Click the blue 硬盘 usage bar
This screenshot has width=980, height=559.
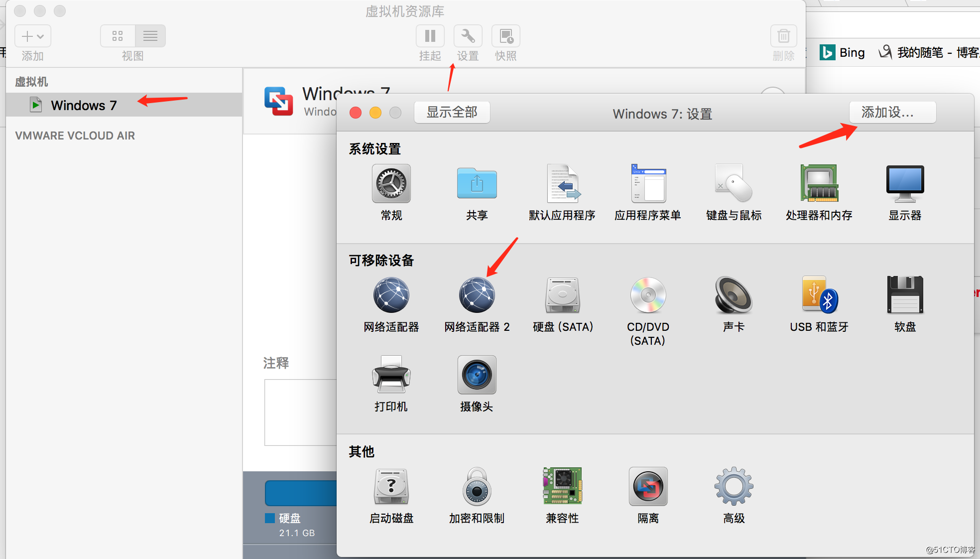click(301, 493)
